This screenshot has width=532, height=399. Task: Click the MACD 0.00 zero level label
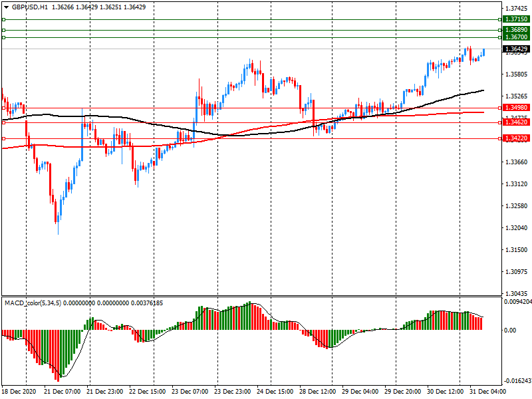[510, 330]
